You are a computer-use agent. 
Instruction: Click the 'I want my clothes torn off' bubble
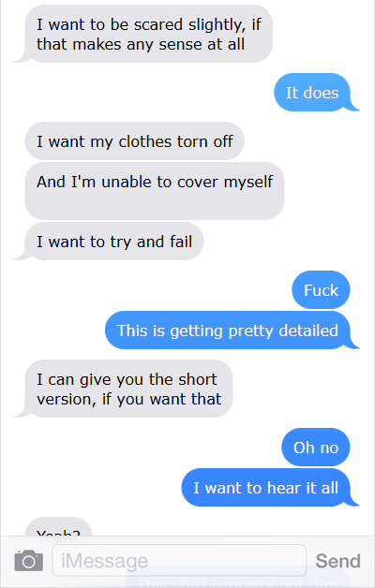coord(134,141)
